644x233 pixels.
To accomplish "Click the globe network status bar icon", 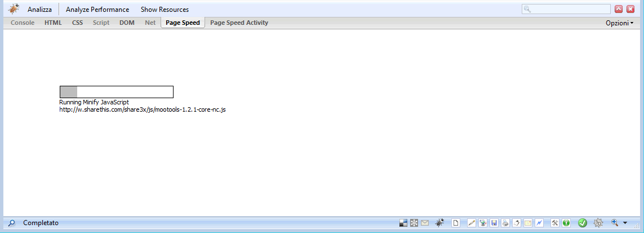I will point(483,223).
